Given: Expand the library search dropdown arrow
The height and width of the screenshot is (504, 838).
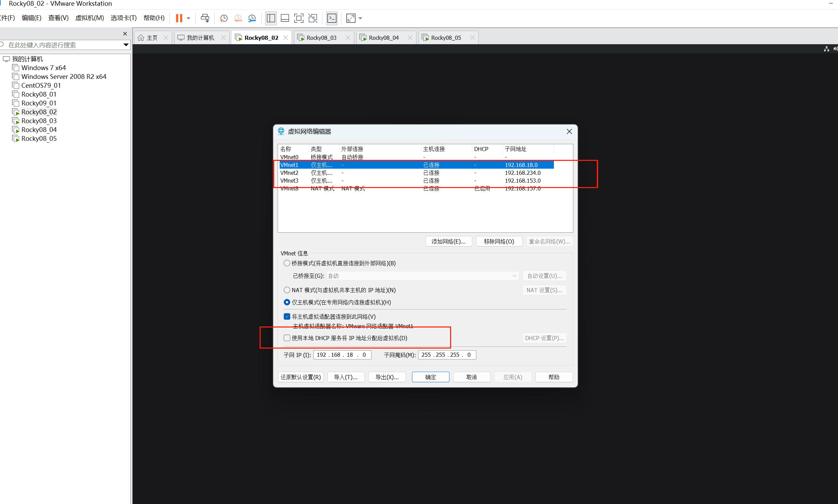Looking at the screenshot, I should pyautogui.click(x=126, y=45).
